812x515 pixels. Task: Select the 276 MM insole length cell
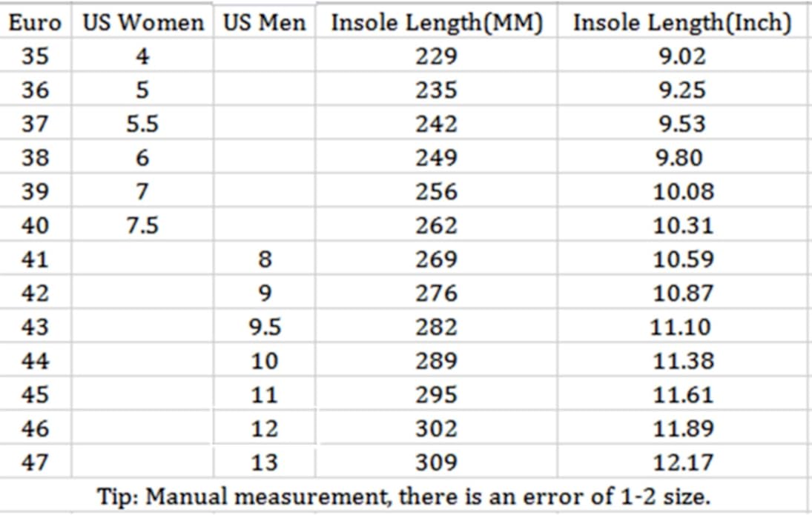point(436,293)
